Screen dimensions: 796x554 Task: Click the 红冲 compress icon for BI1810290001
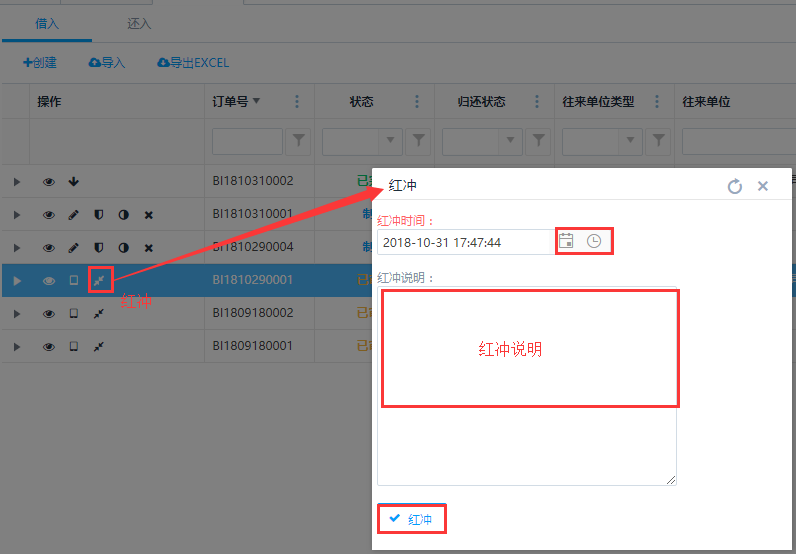99,281
